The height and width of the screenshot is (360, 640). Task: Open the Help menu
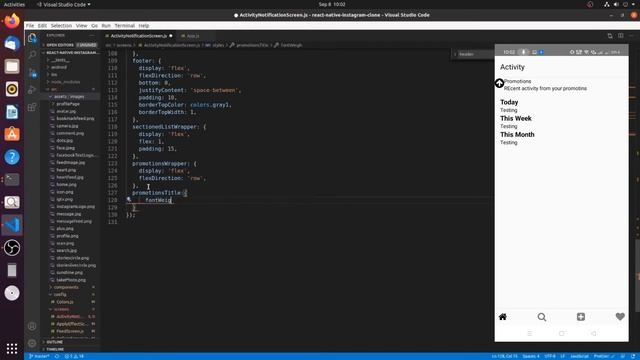pos(144,25)
